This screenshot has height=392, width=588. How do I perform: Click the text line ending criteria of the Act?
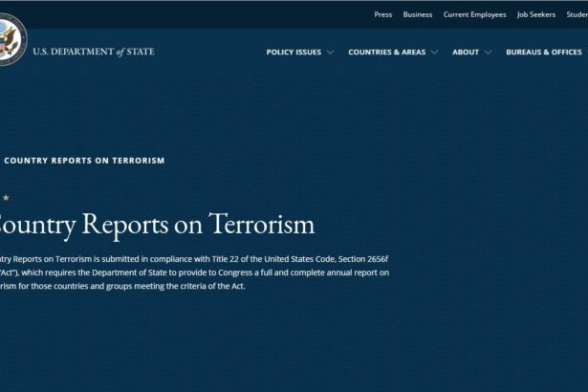coord(122,286)
